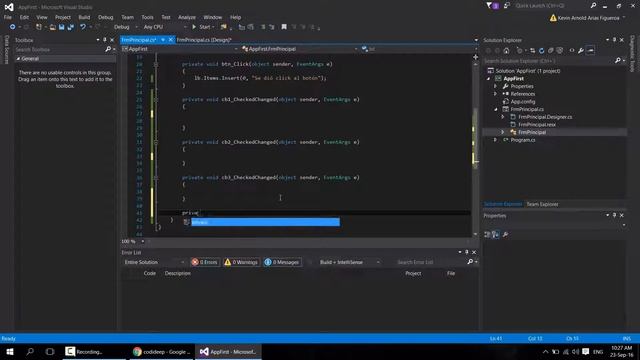
Task: Click the Home icon in Solution Explorer
Action: pos(507,51)
